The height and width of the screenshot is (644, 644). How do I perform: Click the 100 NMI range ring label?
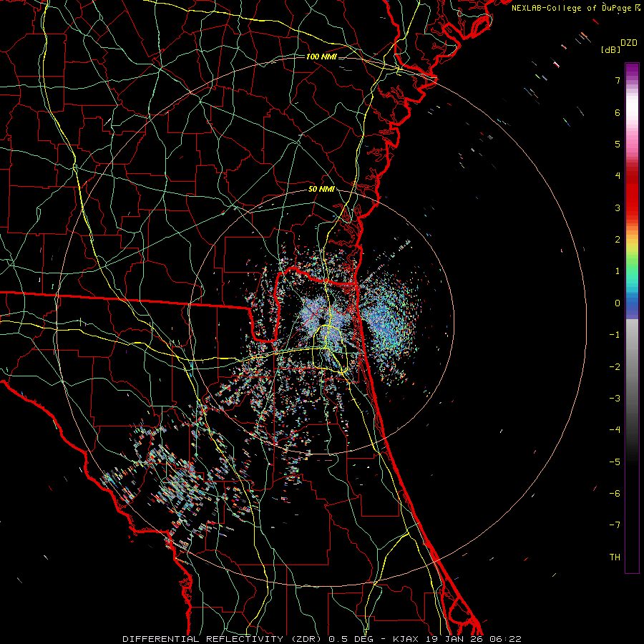321,57
